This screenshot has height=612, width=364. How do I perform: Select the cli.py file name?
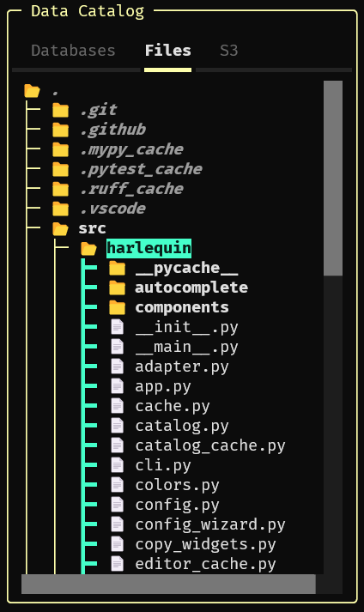coord(163,465)
